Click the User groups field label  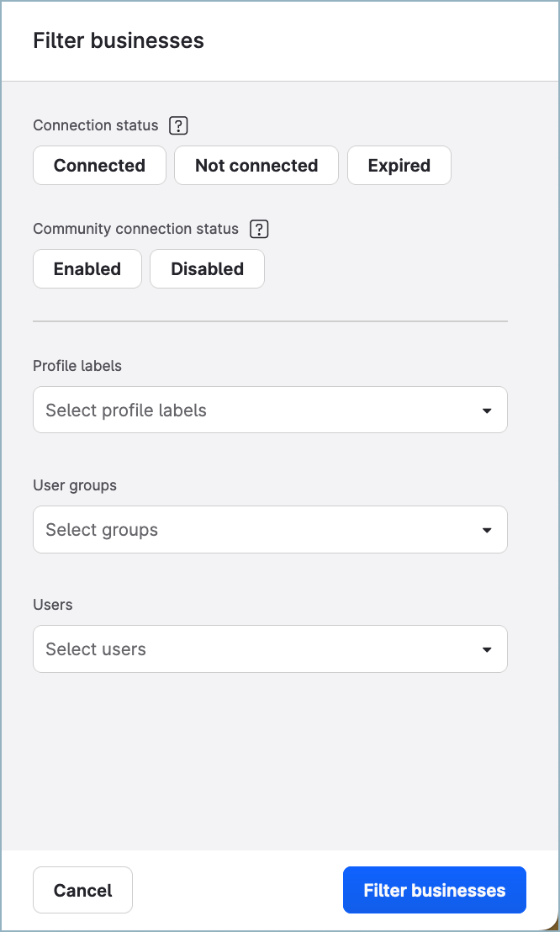coord(75,485)
